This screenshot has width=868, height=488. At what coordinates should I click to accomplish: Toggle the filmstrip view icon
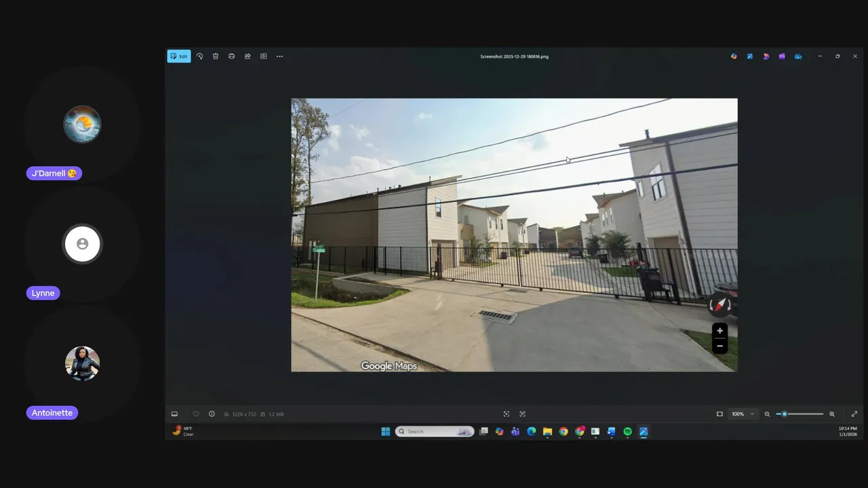[x=174, y=414]
